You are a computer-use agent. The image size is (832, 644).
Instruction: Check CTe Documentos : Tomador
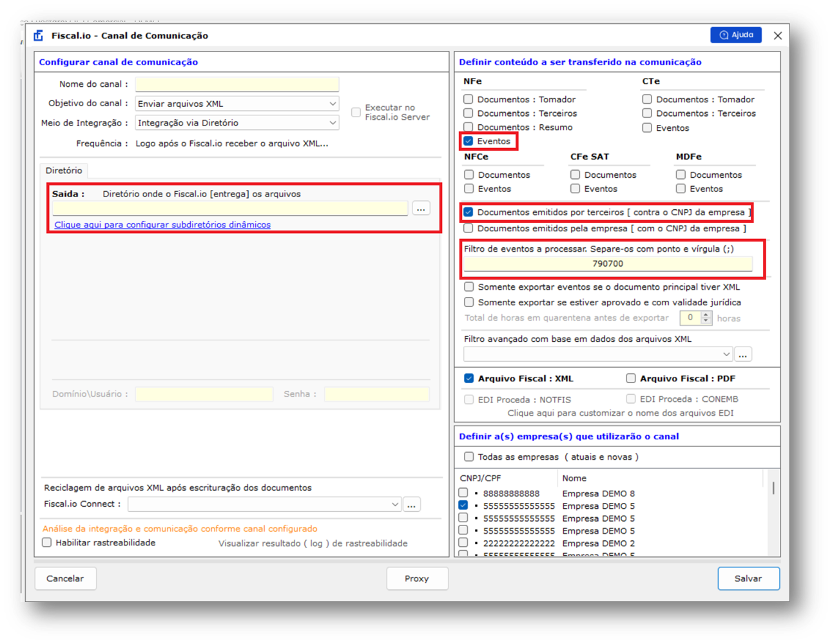click(x=647, y=99)
